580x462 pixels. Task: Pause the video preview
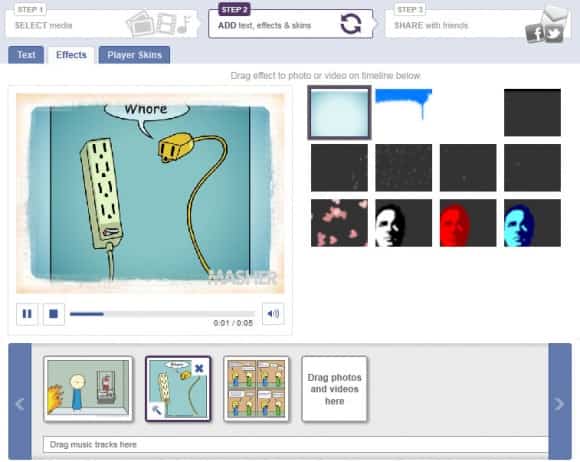(x=27, y=314)
